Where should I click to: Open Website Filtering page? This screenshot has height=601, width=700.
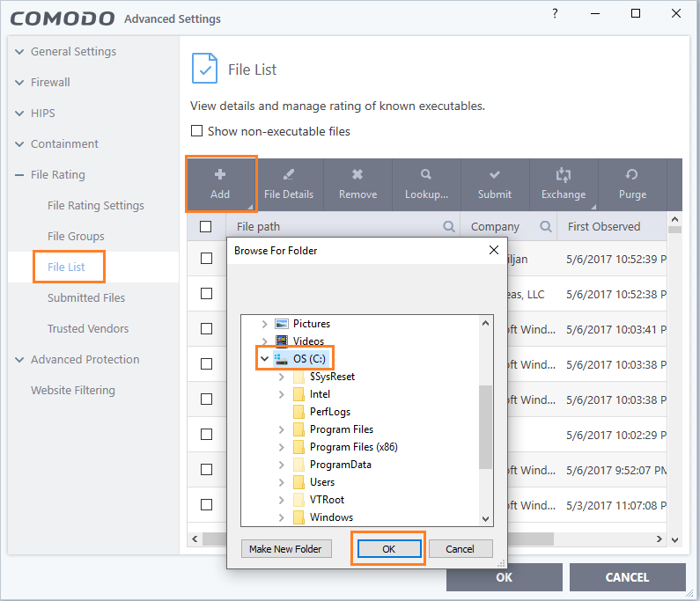tap(73, 391)
